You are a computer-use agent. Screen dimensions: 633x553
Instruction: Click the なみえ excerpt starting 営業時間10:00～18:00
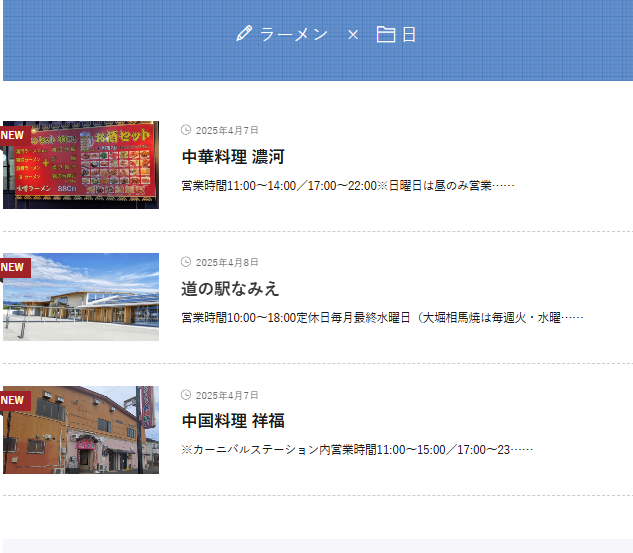382,318
